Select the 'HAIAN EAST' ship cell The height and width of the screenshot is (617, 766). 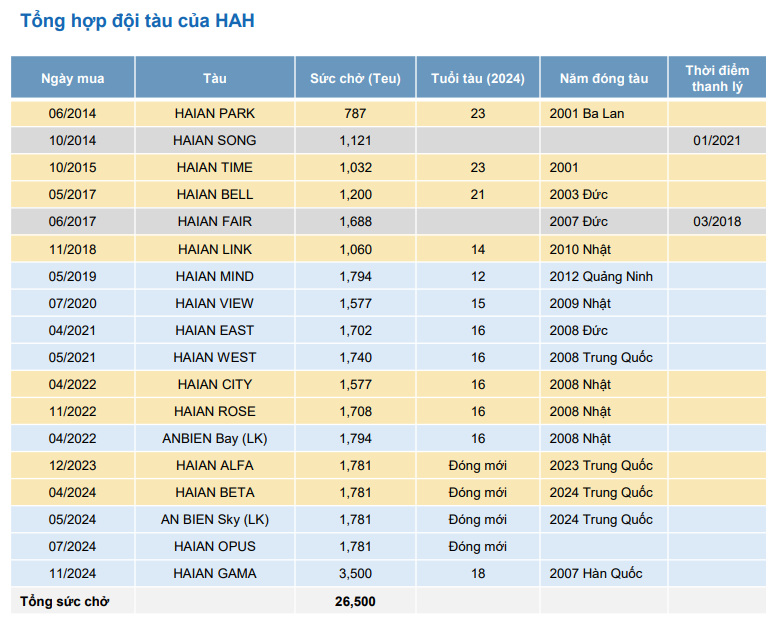(215, 330)
